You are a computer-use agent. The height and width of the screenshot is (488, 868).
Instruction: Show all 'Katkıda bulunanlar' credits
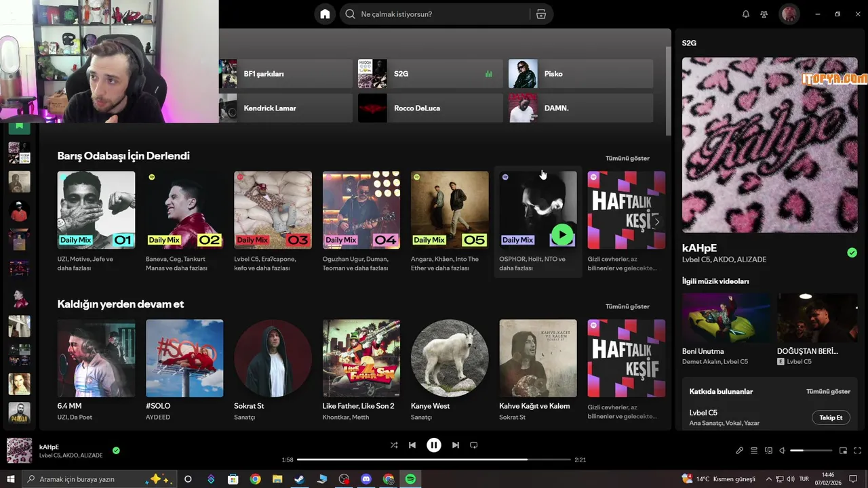[828, 391]
